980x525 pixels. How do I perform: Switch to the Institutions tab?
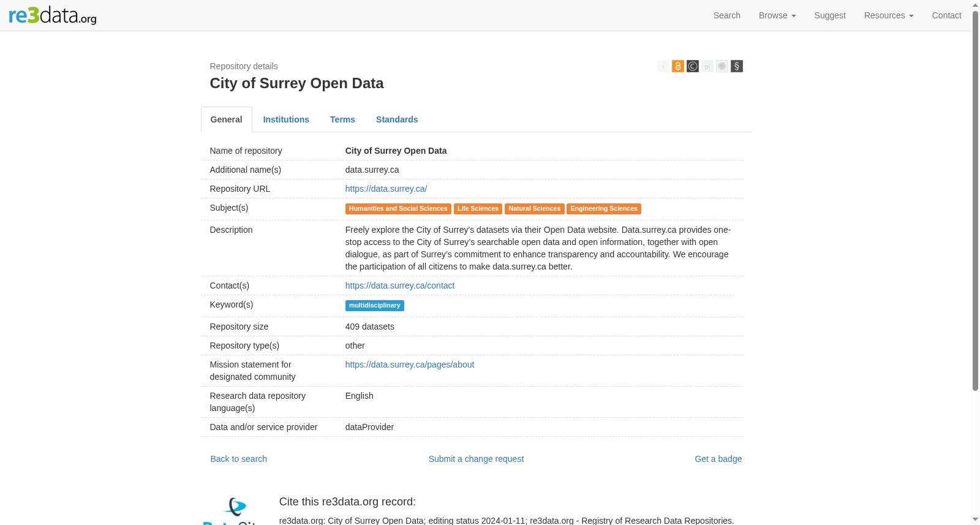(x=286, y=119)
